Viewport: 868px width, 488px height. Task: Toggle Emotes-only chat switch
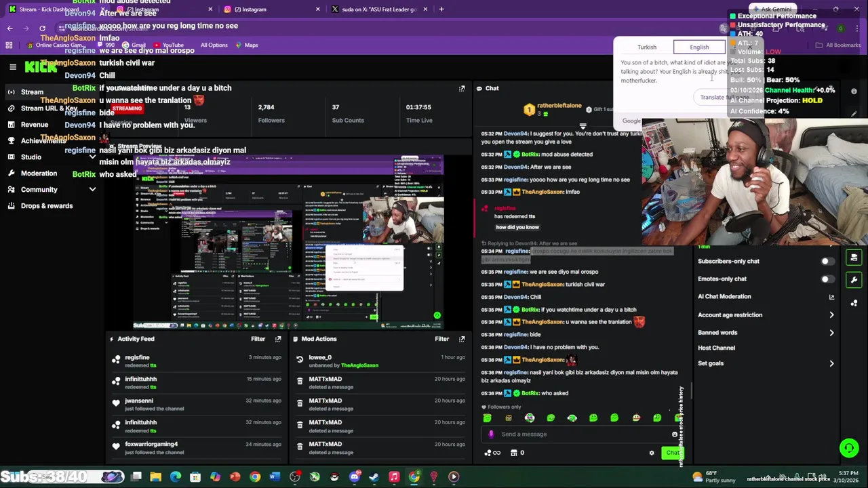[x=827, y=279]
